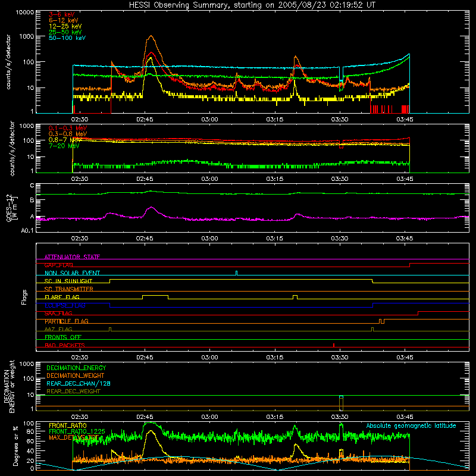This screenshot has height=476, width=476.
Task: Select the green 25-50 keV legend label
Action: click(65, 32)
